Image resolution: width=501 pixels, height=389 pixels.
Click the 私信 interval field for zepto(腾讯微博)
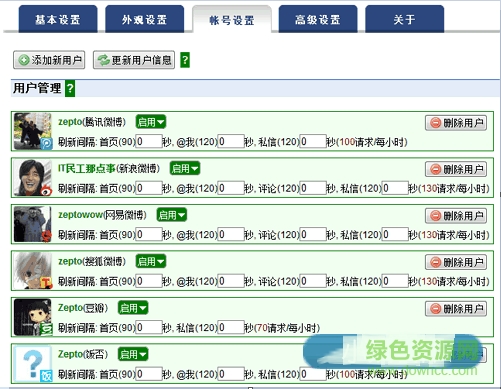click(x=313, y=142)
